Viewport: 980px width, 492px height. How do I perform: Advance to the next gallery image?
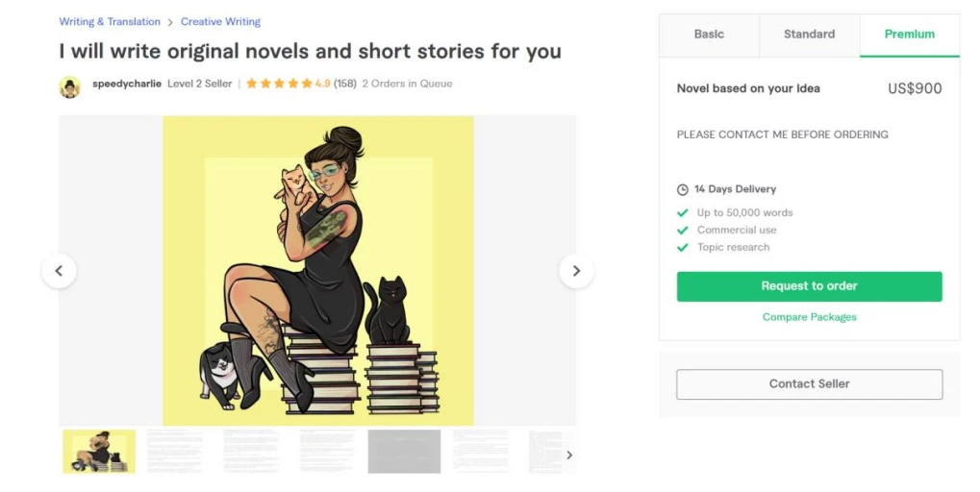(576, 271)
